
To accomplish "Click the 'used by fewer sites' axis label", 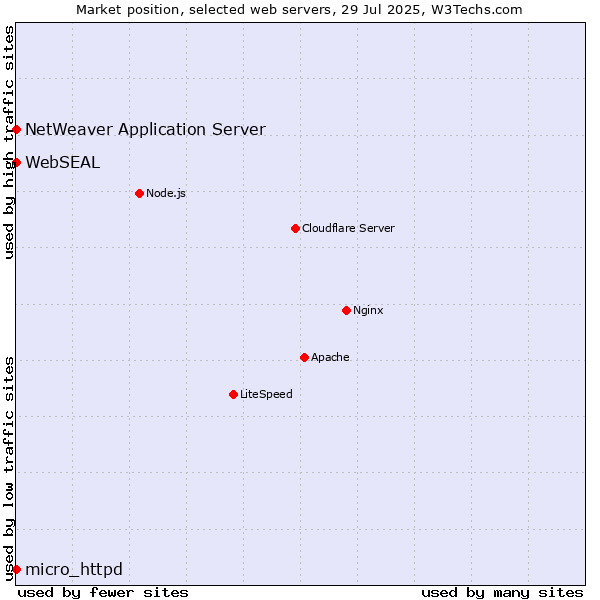I will click(103, 593).
